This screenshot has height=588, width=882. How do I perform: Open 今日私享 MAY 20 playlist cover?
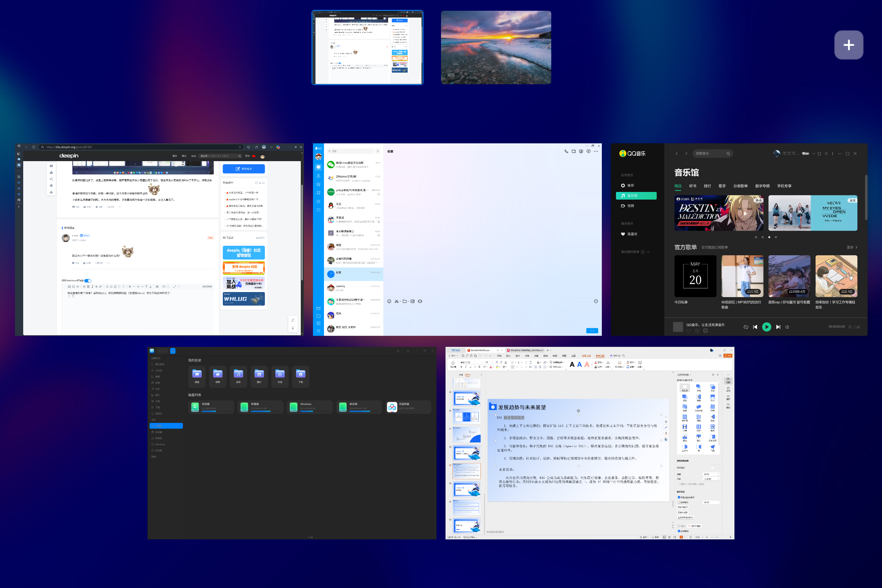click(695, 276)
